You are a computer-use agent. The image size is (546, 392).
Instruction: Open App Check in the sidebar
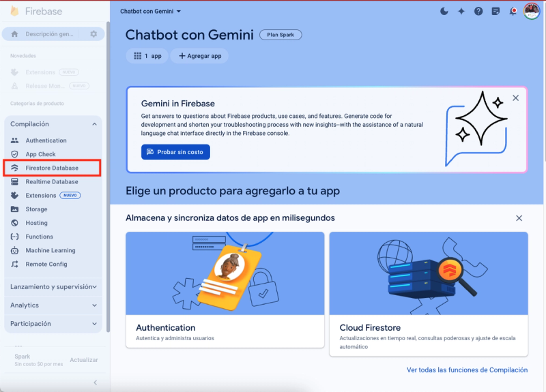click(40, 154)
